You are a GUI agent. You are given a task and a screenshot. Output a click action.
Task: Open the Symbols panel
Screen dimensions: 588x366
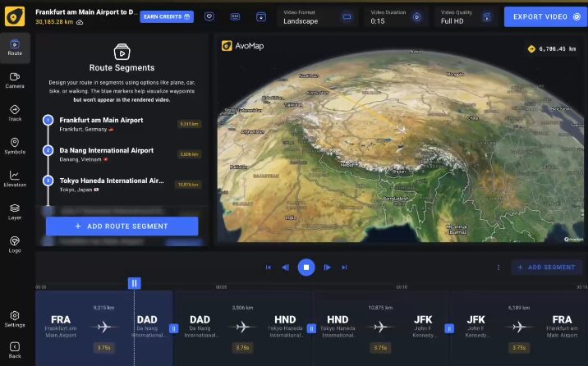click(x=15, y=145)
